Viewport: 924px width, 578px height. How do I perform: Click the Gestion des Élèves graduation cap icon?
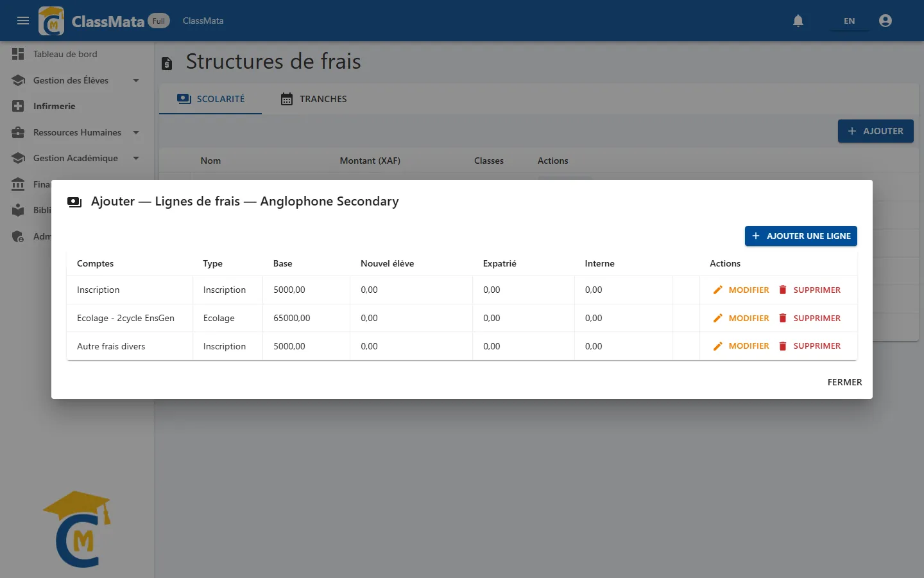(x=18, y=80)
